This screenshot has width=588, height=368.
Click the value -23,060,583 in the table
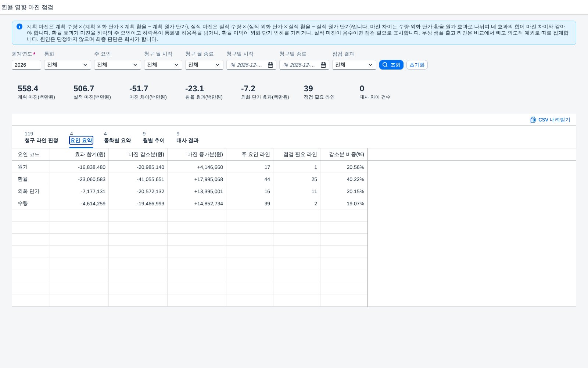(x=92, y=179)
